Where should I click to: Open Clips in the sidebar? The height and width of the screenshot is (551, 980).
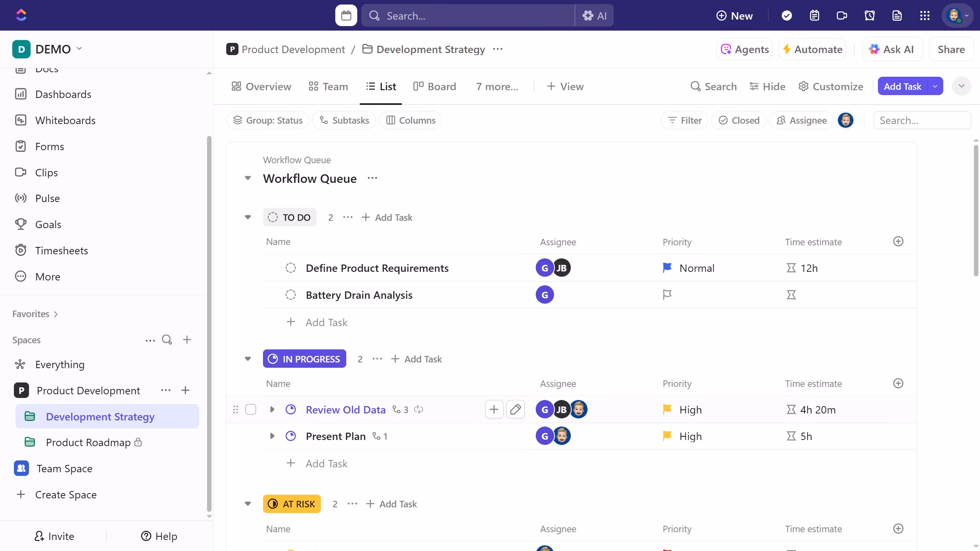[x=46, y=172]
